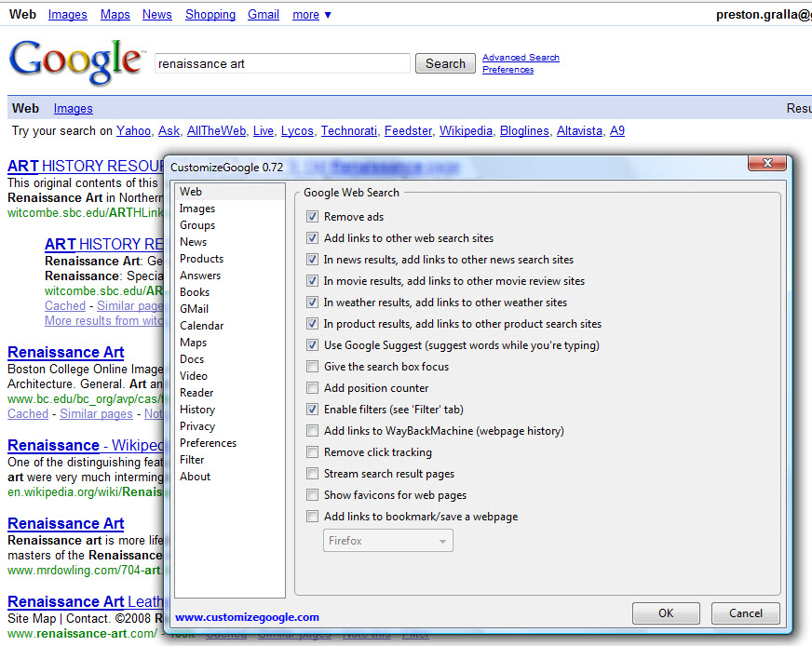This screenshot has width=812, height=646.
Task: Check Show favicons for web pages
Action: 312,495
